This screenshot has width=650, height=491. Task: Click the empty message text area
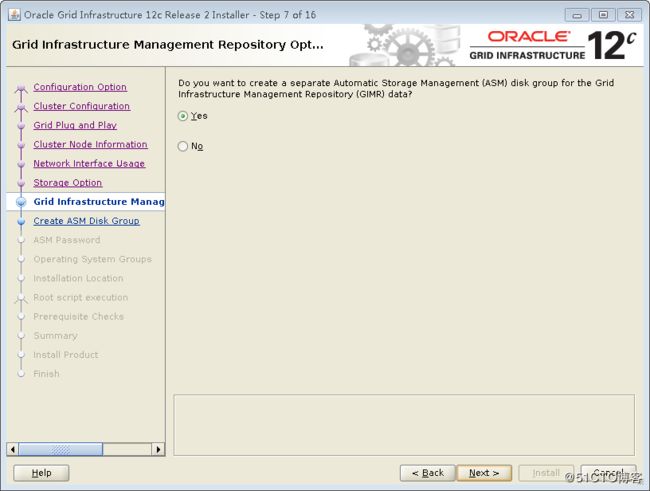404,425
